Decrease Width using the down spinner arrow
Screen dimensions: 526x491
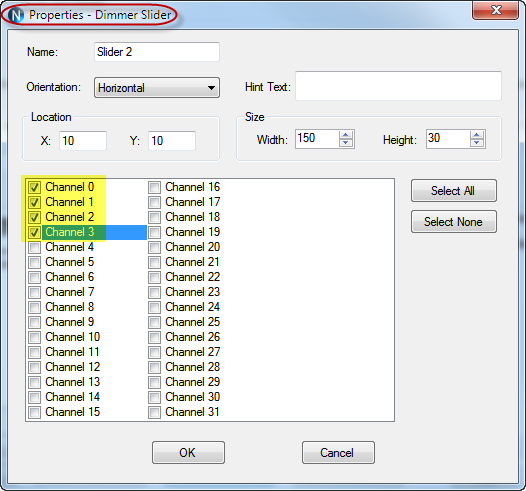pos(346,143)
